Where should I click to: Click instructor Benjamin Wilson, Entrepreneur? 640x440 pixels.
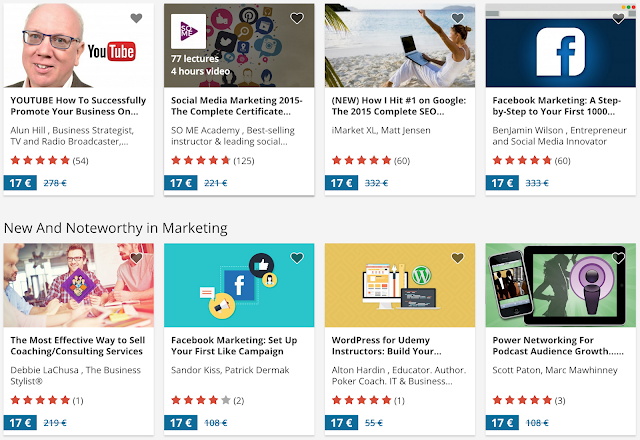559,136
